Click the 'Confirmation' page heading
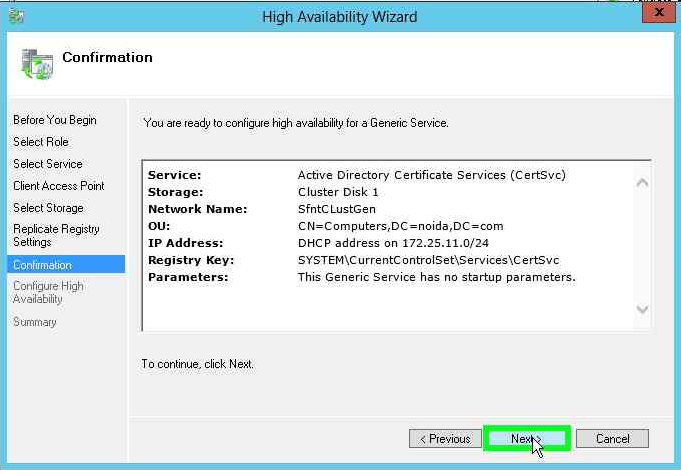681x470 pixels. [108, 57]
